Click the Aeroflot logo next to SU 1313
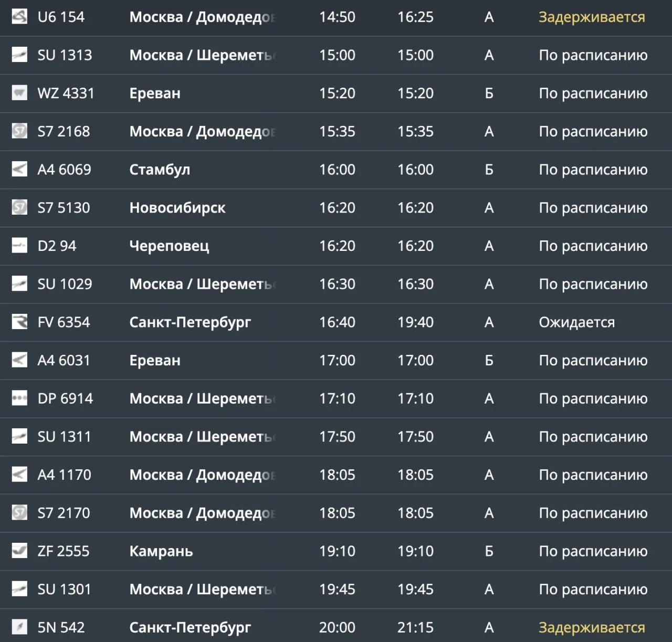The image size is (672, 642). [x=19, y=55]
